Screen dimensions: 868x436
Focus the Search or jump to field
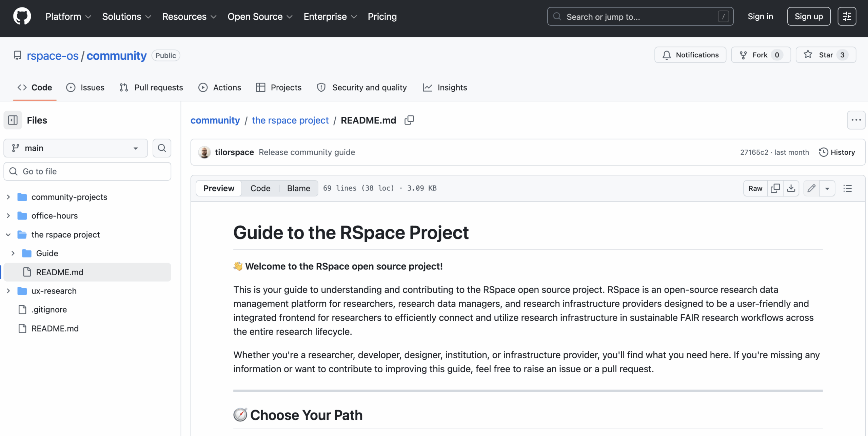[x=640, y=16]
